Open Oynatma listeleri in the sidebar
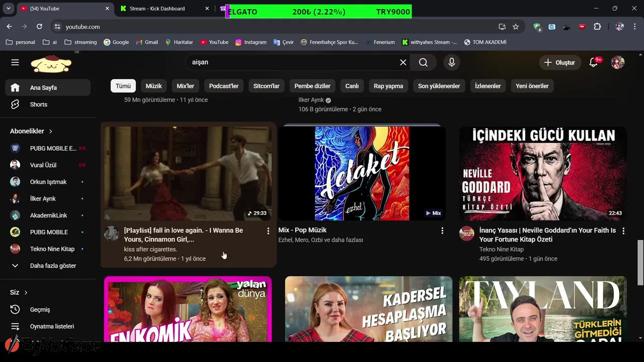This screenshot has height=362, width=644. coord(48,326)
